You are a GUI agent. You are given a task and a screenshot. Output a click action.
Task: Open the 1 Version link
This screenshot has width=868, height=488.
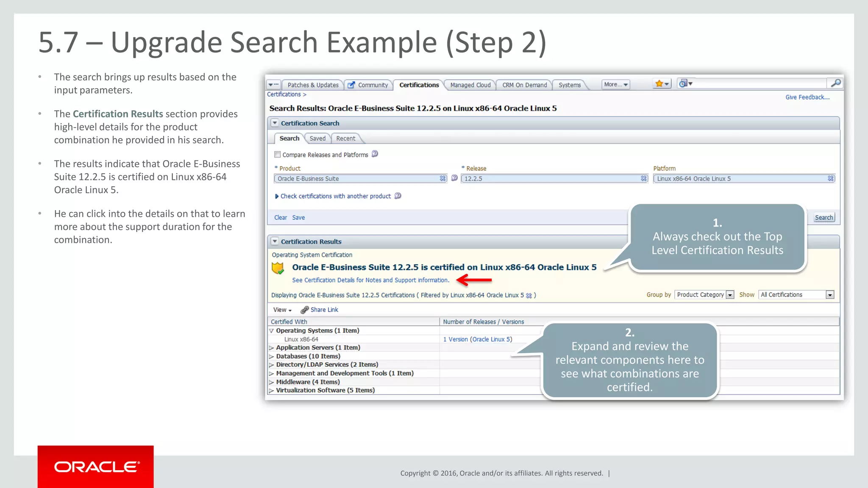pyautogui.click(x=456, y=339)
